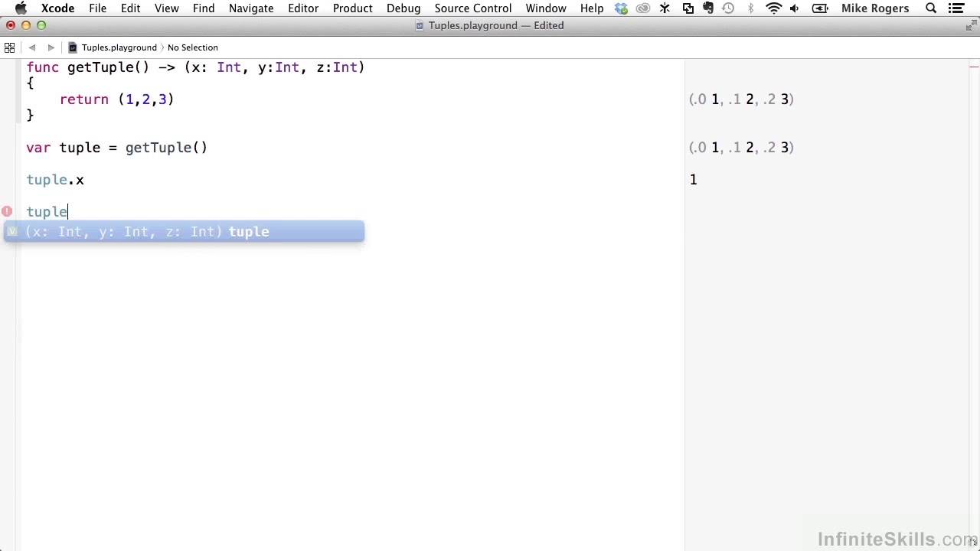
Task: Click the Evernote elephant menu bar icon
Action: [x=707, y=8]
